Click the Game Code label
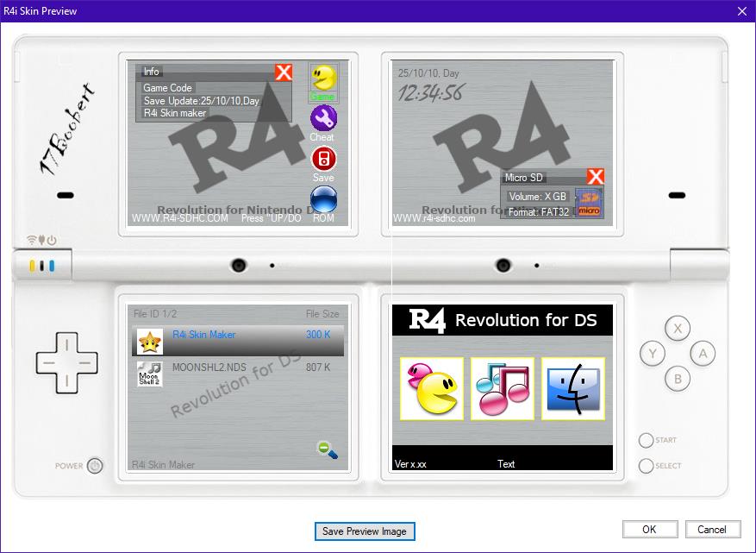The height and width of the screenshot is (553, 756). [168, 88]
